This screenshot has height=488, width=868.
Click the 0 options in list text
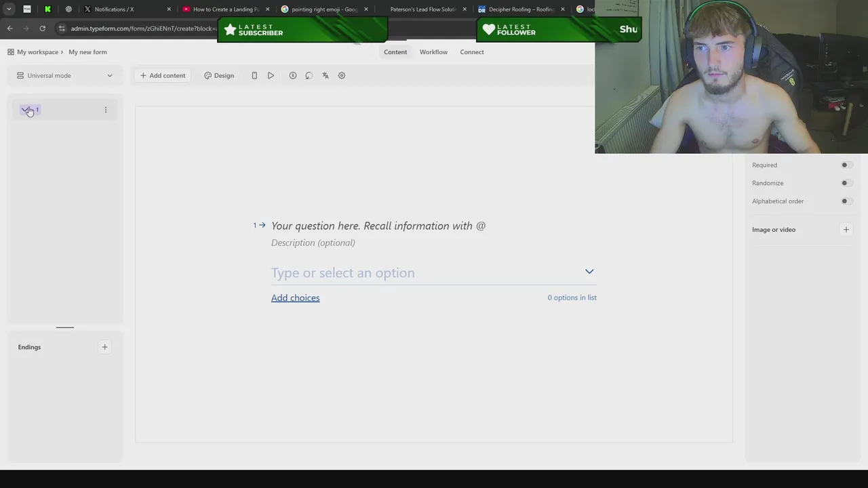click(572, 298)
